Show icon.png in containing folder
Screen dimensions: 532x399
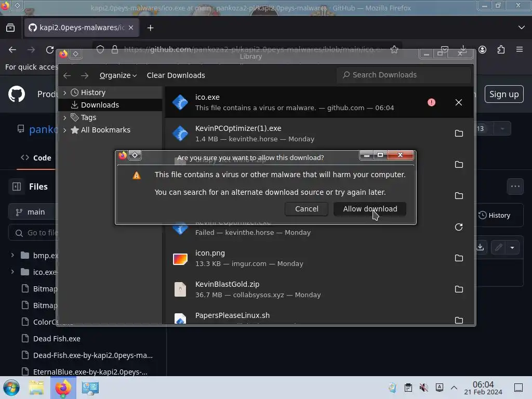point(459,258)
